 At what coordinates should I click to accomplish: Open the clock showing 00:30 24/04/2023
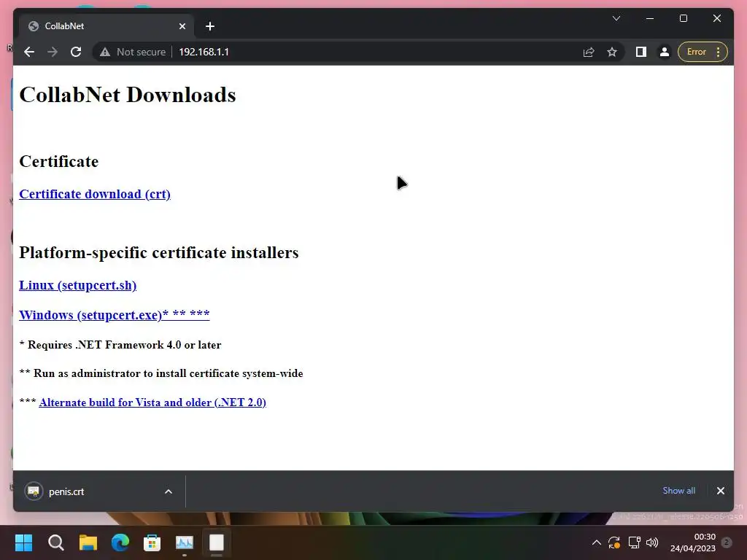(x=693, y=542)
